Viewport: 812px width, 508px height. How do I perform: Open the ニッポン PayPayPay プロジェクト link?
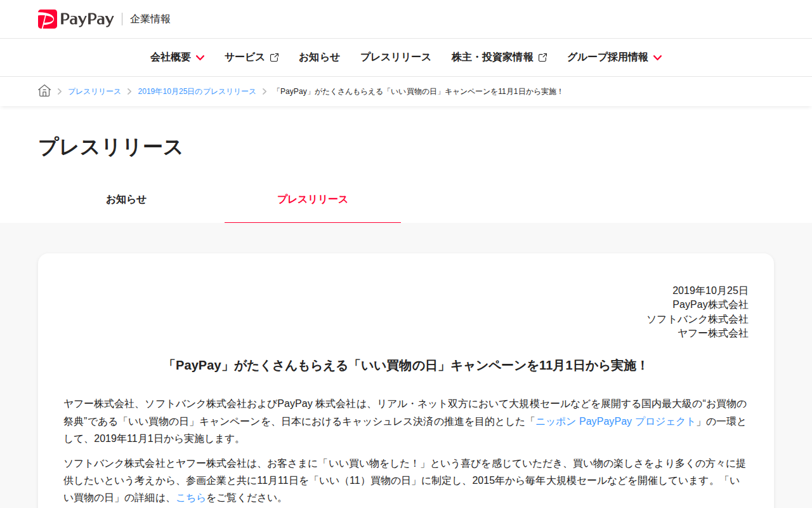pyautogui.click(x=615, y=421)
